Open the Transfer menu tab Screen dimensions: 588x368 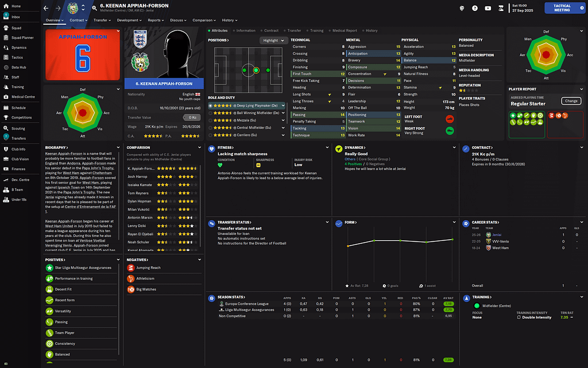click(102, 20)
